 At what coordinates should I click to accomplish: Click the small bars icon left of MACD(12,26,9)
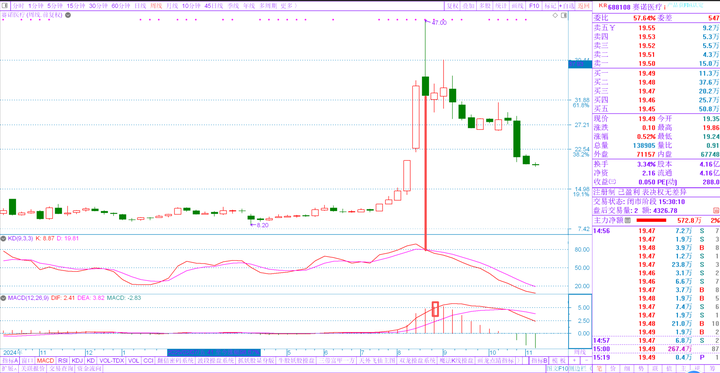pyautogui.click(x=2, y=298)
